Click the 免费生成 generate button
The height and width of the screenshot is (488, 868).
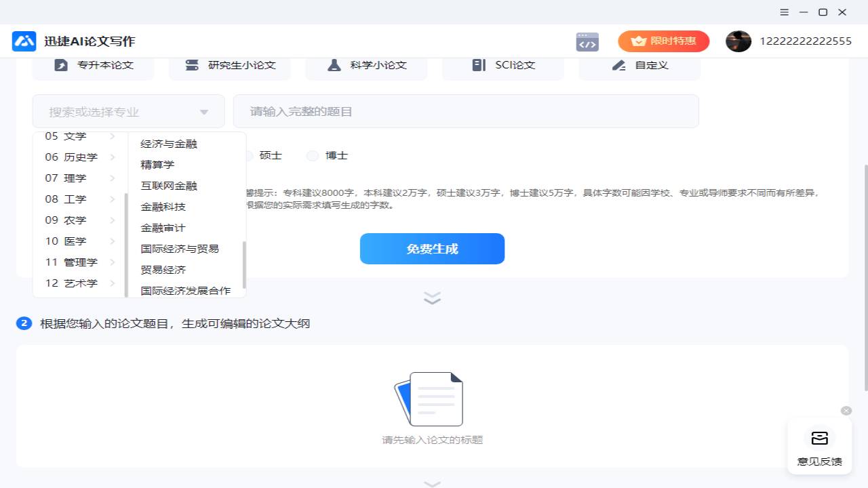pyautogui.click(x=432, y=249)
